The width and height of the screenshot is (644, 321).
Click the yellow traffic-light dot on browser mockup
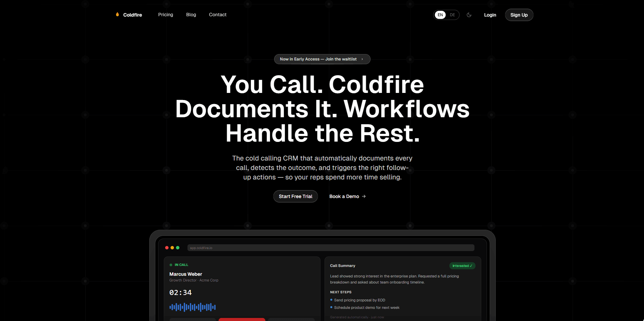172,247
